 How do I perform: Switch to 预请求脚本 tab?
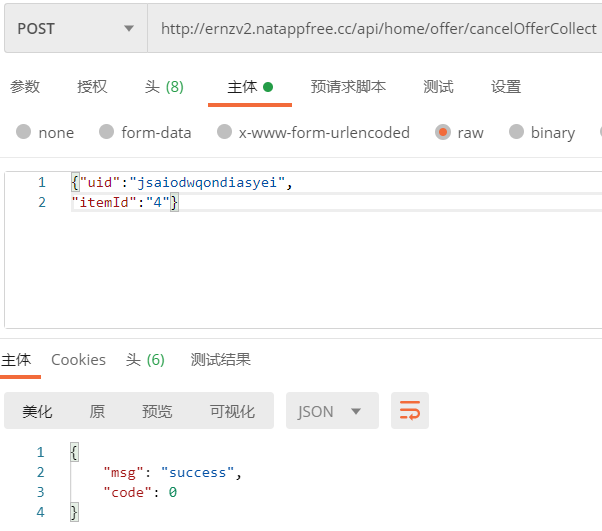coord(348,87)
